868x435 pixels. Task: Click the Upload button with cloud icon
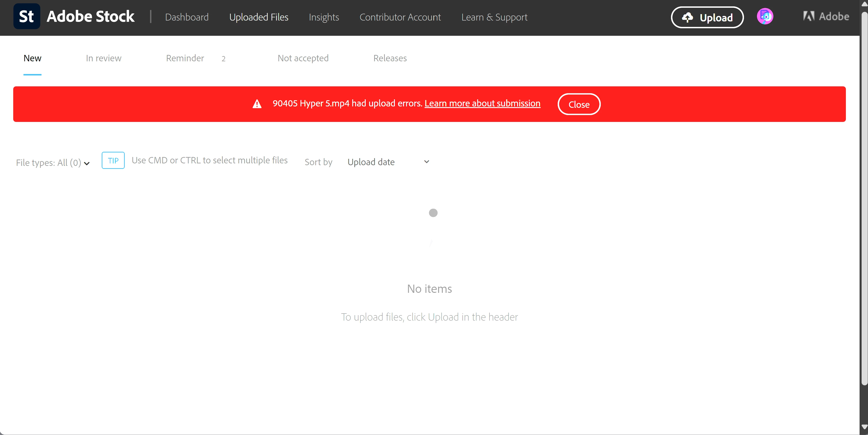point(707,18)
